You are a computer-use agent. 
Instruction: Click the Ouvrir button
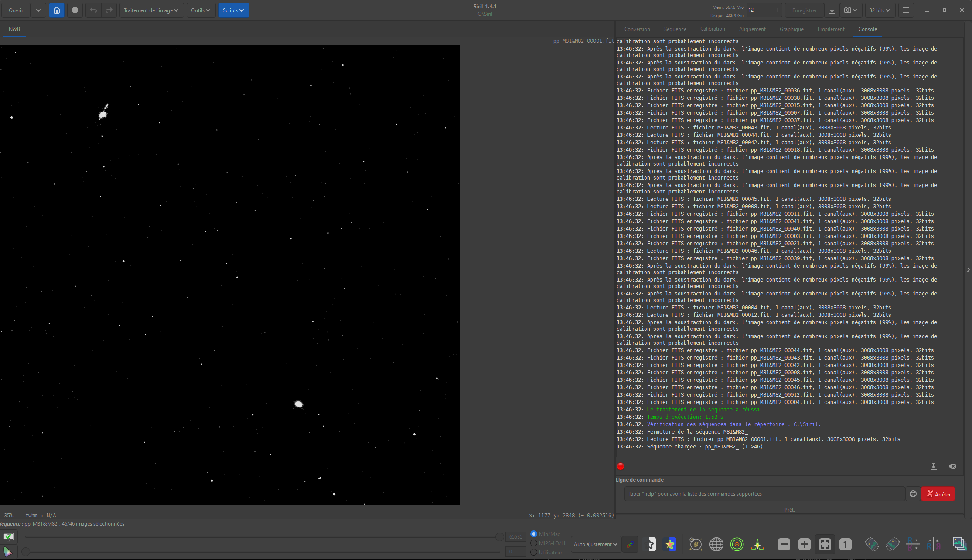(x=16, y=10)
